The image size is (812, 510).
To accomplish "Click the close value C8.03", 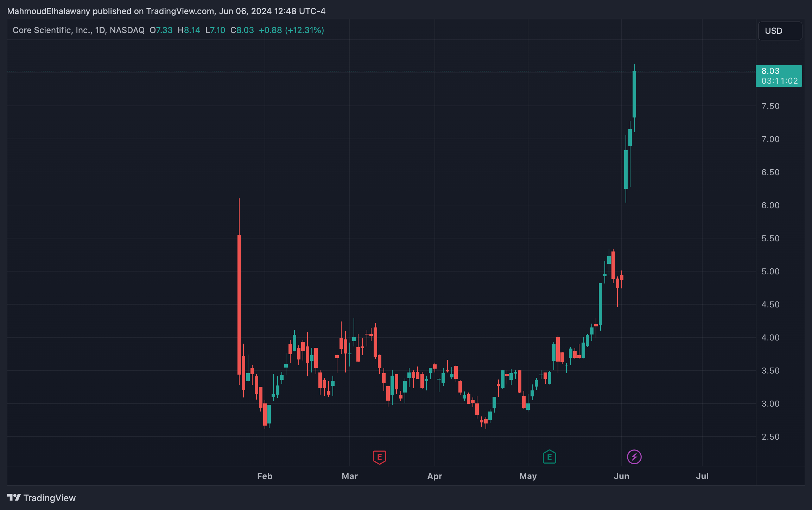I will pyautogui.click(x=242, y=30).
